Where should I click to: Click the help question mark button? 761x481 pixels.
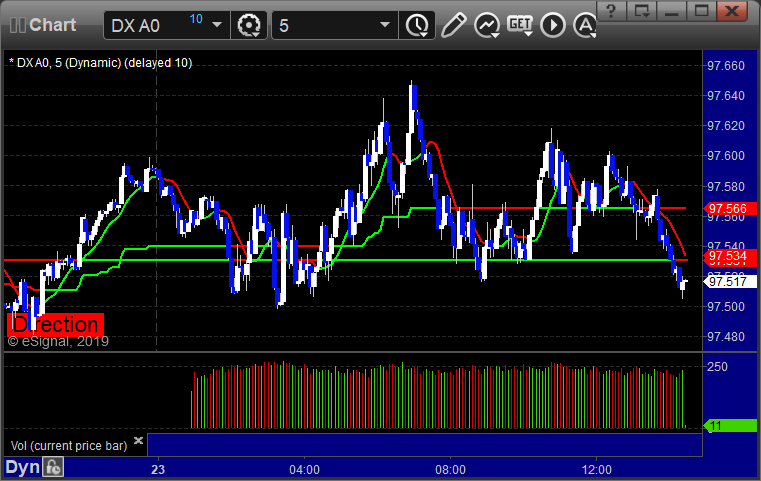click(611, 11)
